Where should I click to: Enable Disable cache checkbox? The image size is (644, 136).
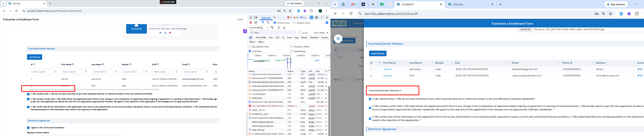coord(294,23)
